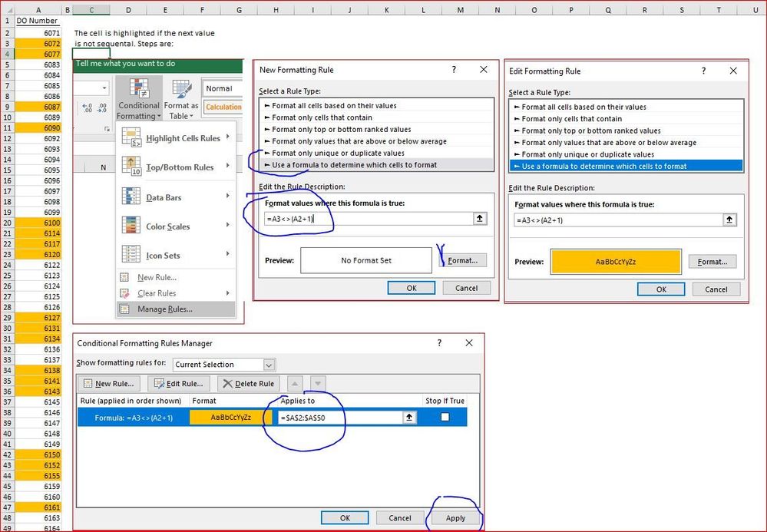Click the Clear Rules eraser icon
The image size is (767, 532).
click(124, 293)
